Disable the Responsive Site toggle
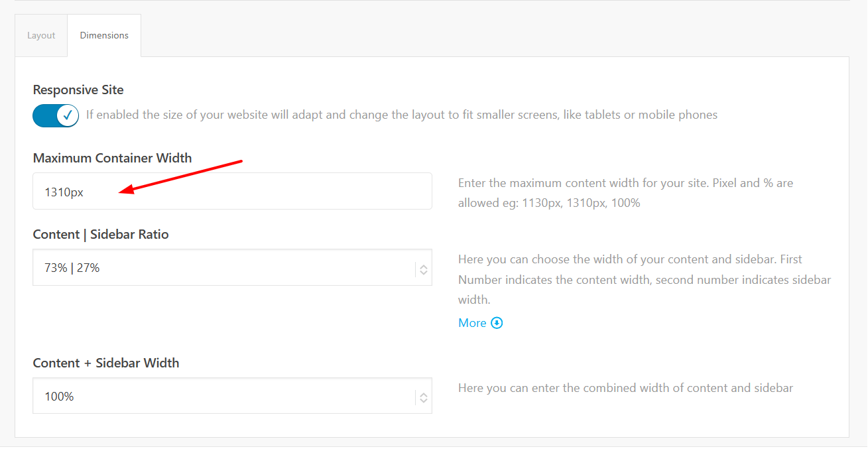This screenshot has width=868, height=449. tap(56, 115)
